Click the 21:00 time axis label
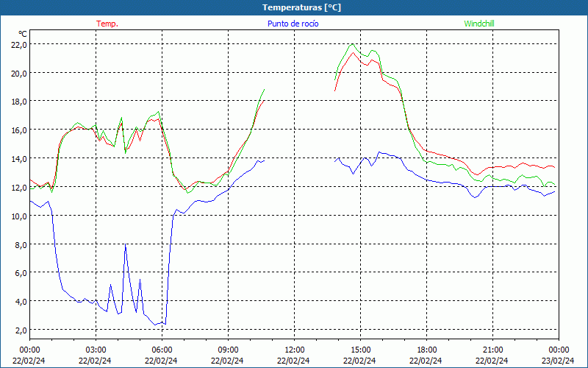The width and height of the screenshot is (588, 368). (x=492, y=350)
